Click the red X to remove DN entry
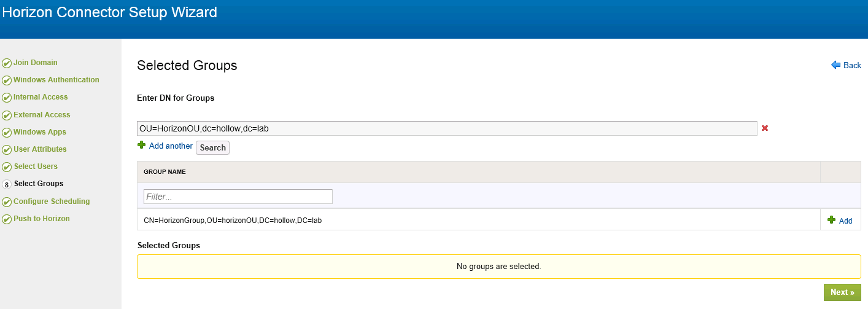This screenshot has width=868, height=309. coord(765,128)
